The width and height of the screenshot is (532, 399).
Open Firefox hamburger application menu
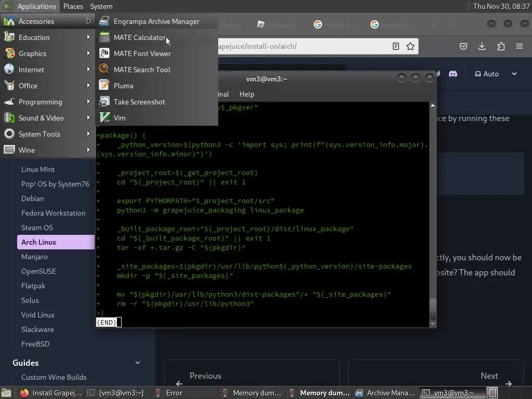[520, 46]
